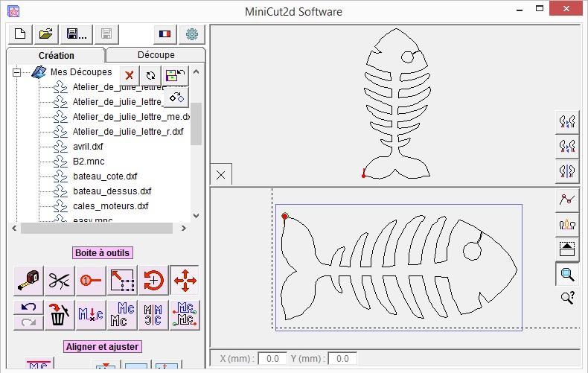Click the M-to-C merge tool icon
Screen dimensions: 588x373
click(91, 315)
